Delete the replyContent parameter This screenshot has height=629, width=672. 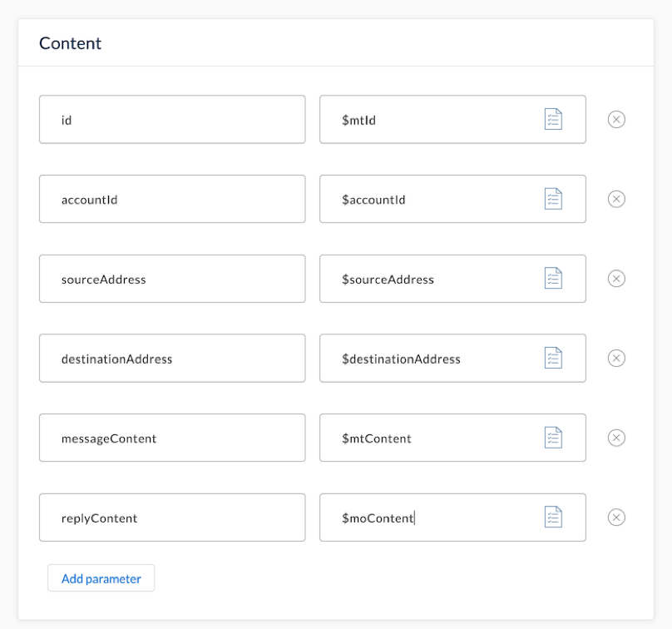(x=616, y=517)
